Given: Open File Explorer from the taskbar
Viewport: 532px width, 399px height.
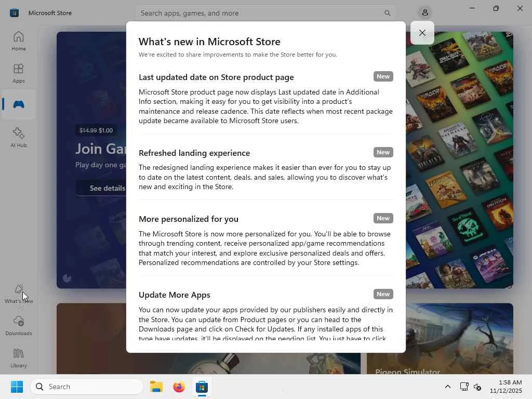Looking at the screenshot, I should tap(156, 387).
